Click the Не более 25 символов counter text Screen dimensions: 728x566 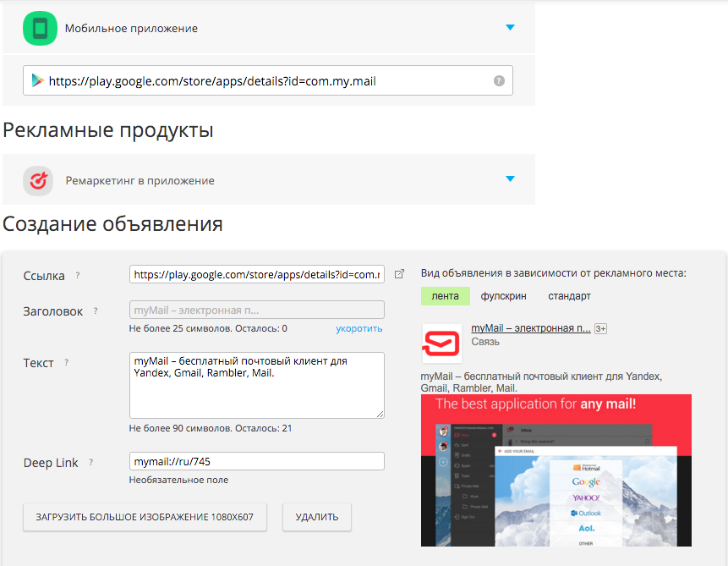coord(208,328)
